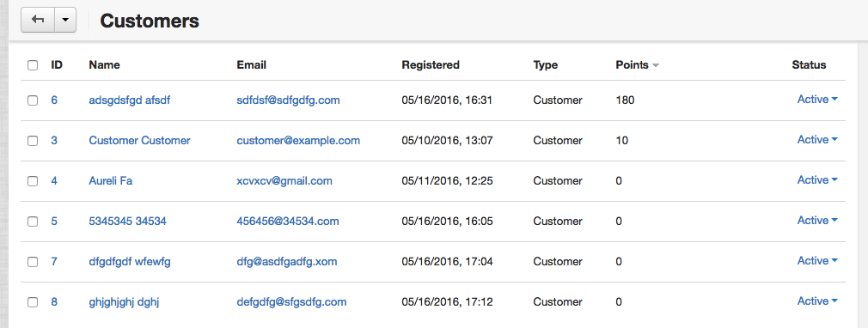Click the dfgdfgdf wfewfg name link

(x=130, y=262)
